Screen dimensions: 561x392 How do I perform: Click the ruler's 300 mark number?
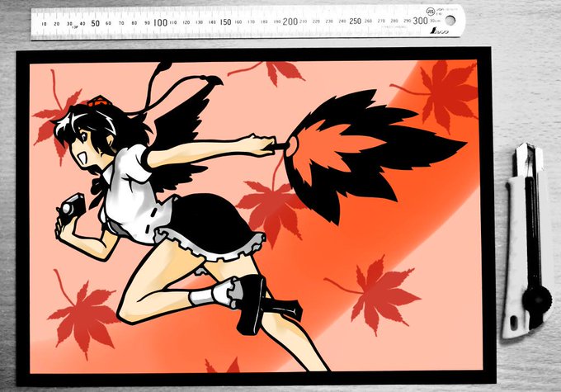(420, 21)
